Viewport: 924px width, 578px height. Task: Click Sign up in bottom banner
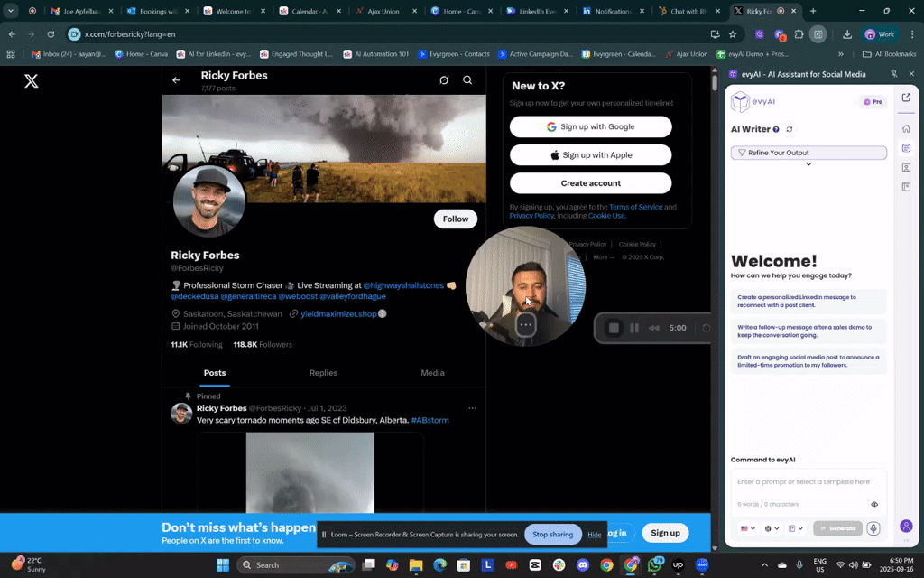[x=665, y=533]
